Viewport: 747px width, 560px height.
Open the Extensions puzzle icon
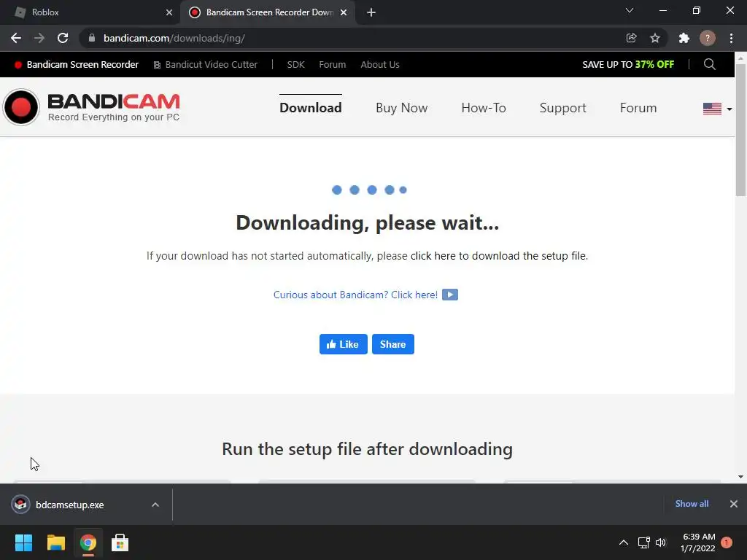[x=684, y=38]
